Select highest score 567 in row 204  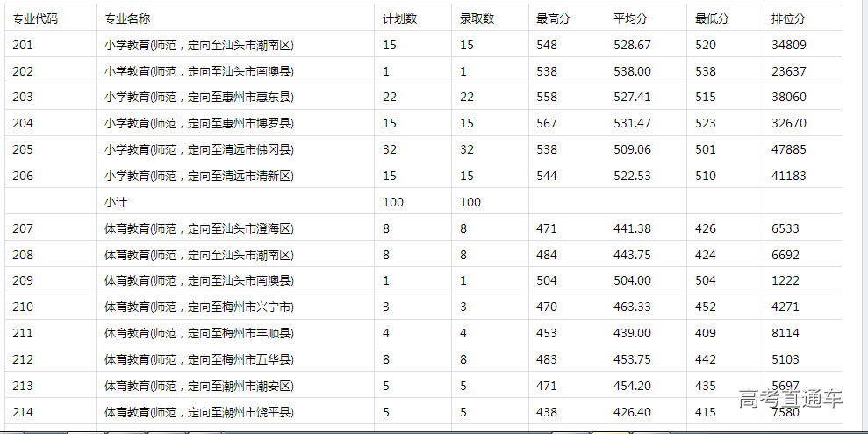click(547, 123)
